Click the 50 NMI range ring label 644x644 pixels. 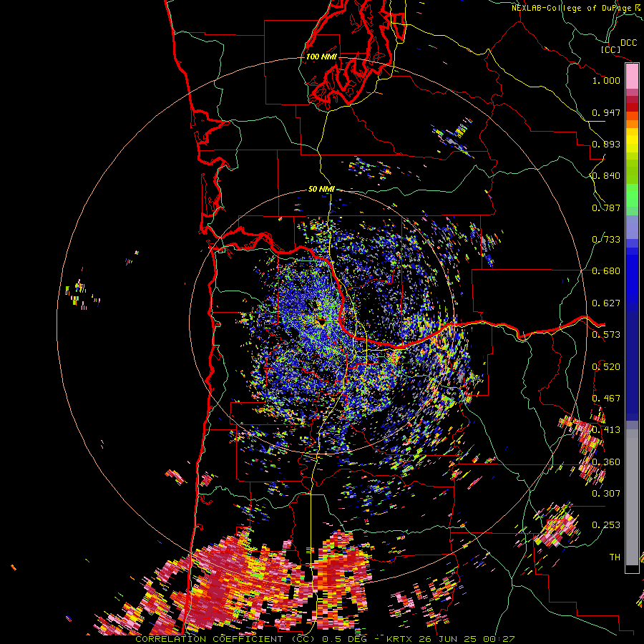(321, 190)
